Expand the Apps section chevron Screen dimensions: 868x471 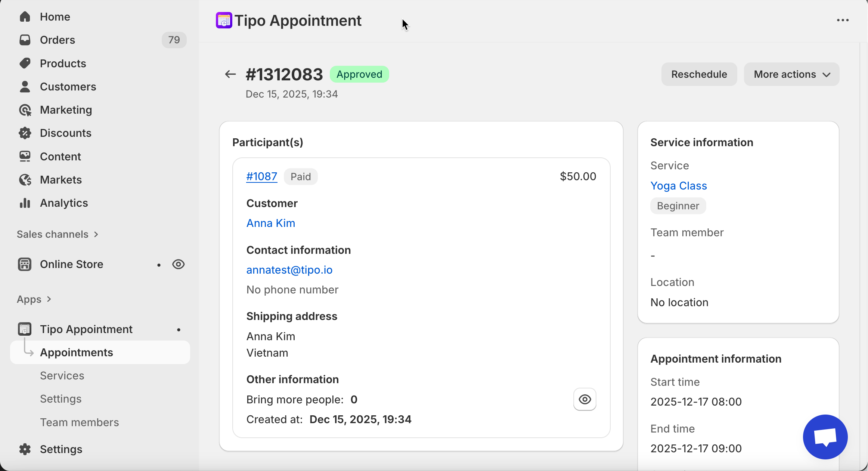[49, 299]
